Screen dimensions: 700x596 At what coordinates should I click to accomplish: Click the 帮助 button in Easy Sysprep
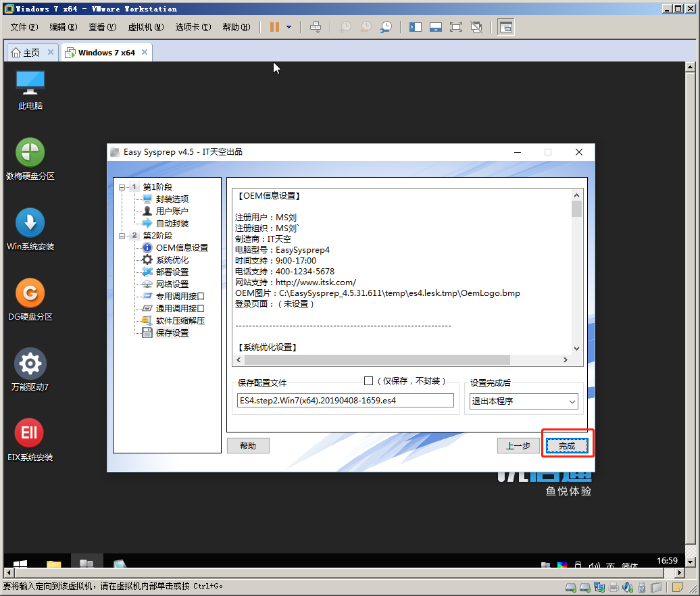click(x=248, y=445)
